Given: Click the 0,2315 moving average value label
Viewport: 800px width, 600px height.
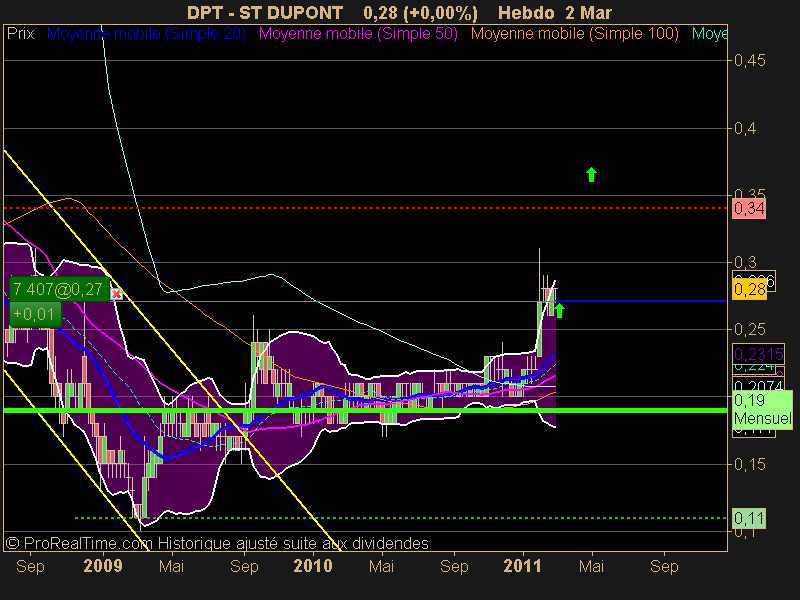Looking at the screenshot, I should point(758,354).
